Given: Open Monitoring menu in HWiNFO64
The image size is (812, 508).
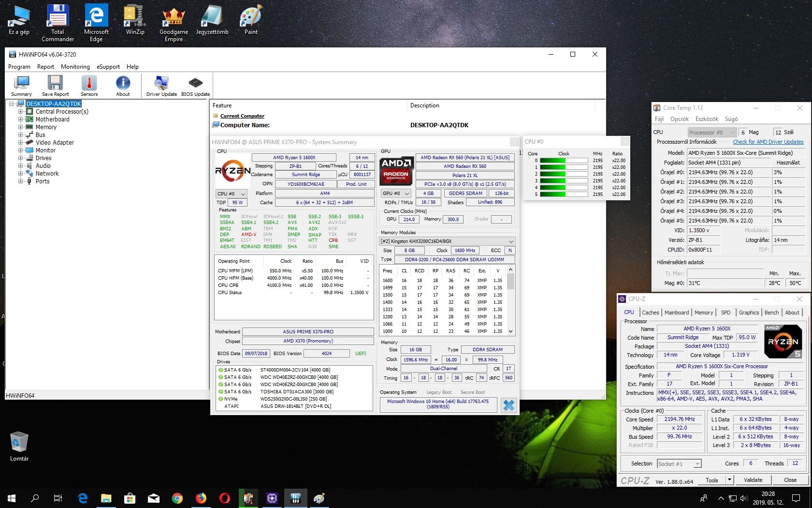Looking at the screenshot, I should 75,67.
